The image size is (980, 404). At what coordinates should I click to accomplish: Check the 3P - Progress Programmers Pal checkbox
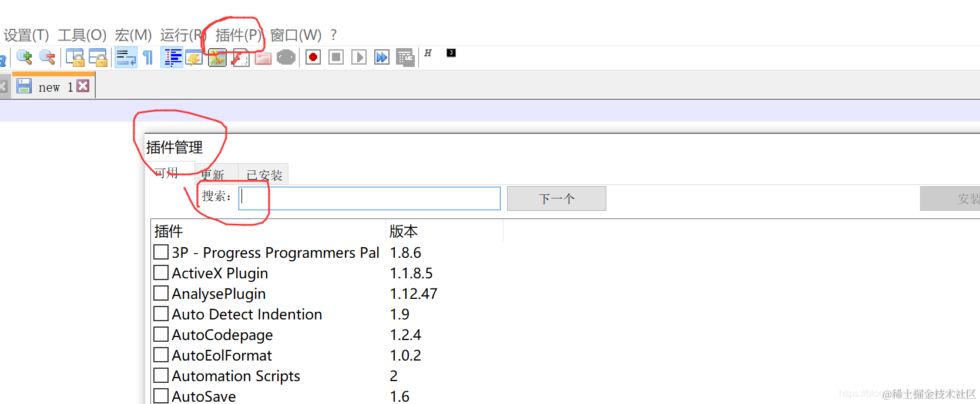click(x=161, y=253)
